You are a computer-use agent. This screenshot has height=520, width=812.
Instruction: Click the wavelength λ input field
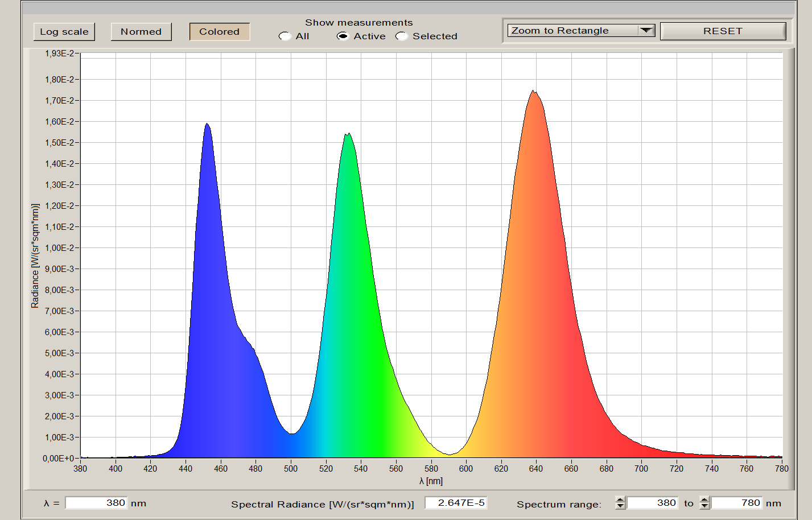tap(97, 503)
